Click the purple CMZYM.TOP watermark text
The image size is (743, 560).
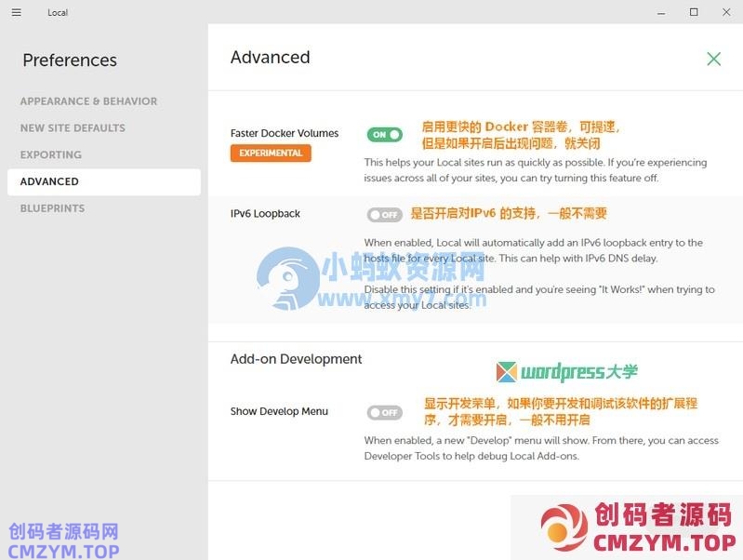[x=64, y=551]
